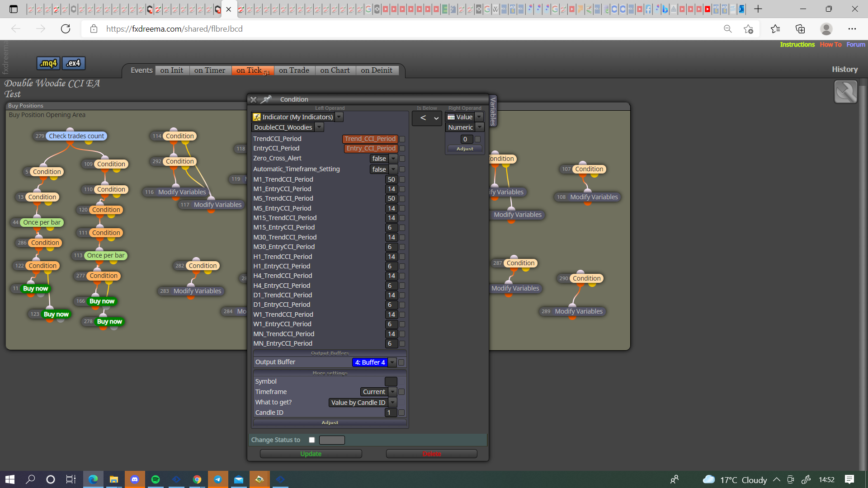Add this page to favorites
Image resolution: width=868 pixels, height=488 pixels.
point(748,29)
